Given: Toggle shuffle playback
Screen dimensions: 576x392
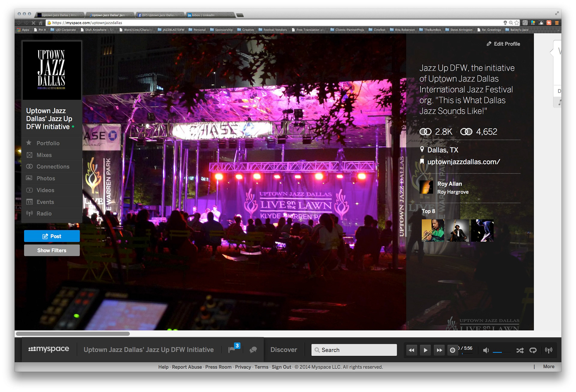Looking at the screenshot, I should point(520,350).
